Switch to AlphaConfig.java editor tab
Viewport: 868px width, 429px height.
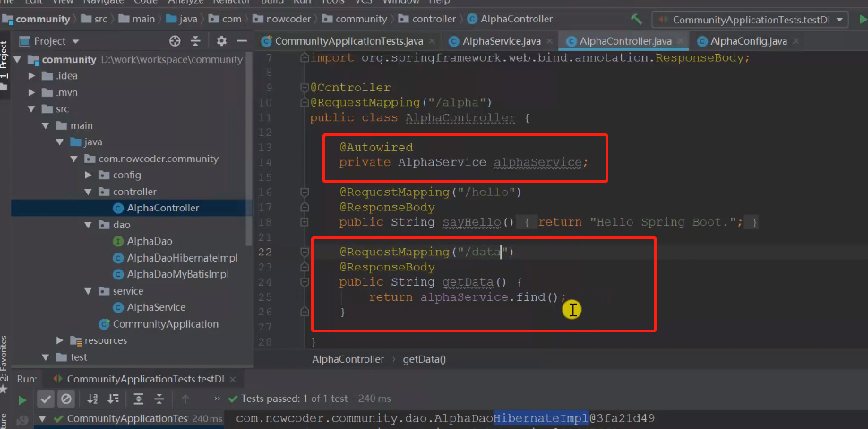[x=749, y=41]
